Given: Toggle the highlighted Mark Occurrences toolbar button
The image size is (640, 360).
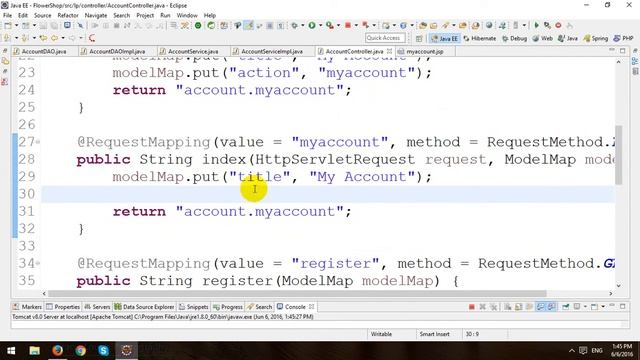Looking at the screenshot, I should [249, 25].
